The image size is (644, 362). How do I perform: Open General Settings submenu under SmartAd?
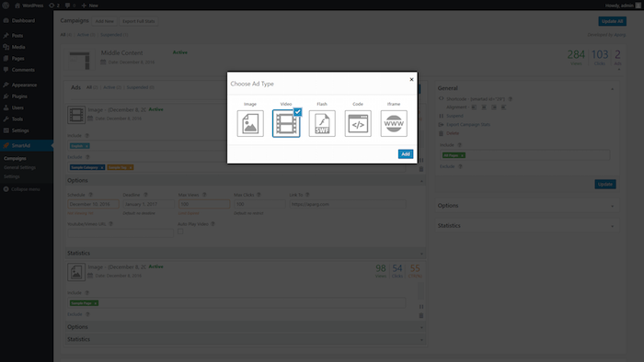[x=19, y=167]
